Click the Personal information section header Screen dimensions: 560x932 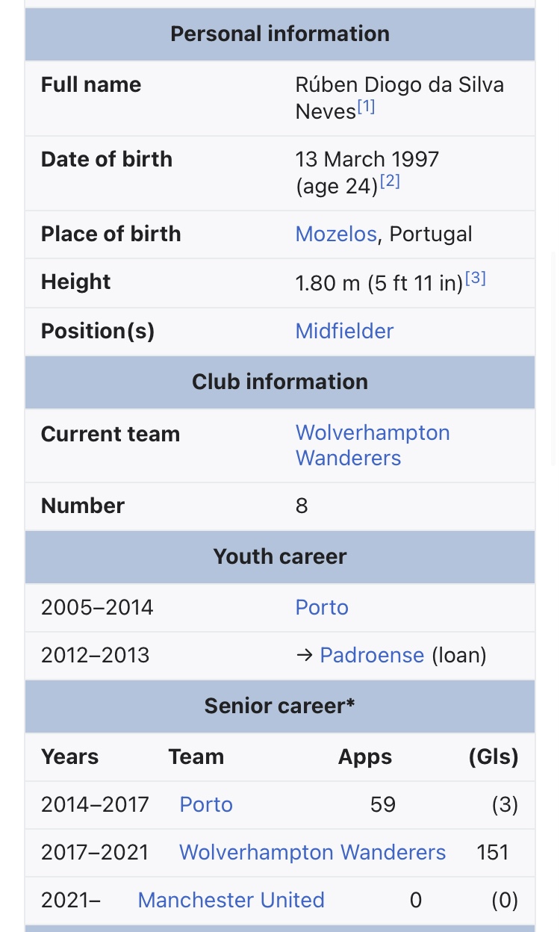[x=280, y=34]
